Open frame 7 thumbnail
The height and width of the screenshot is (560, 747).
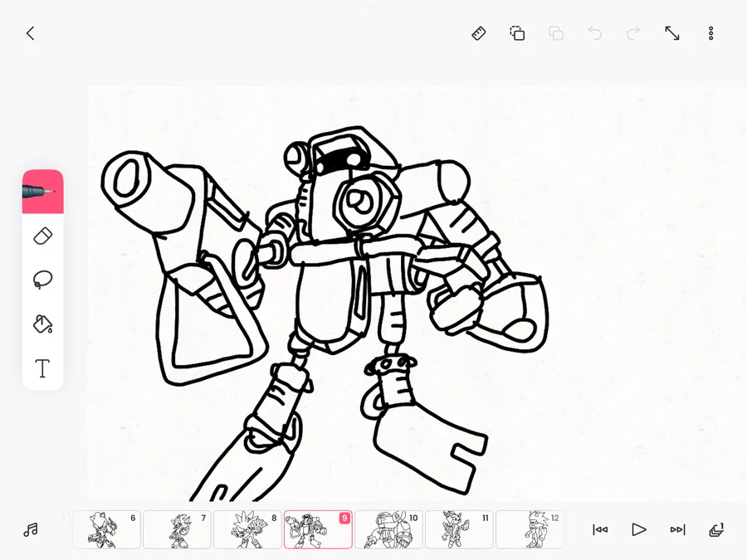point(178,529)
